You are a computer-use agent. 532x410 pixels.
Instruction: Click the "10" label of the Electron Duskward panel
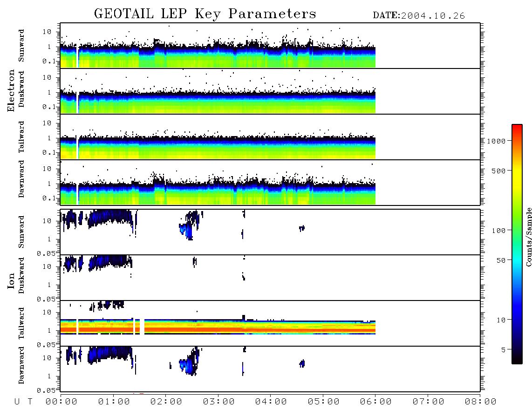point(47,77)
